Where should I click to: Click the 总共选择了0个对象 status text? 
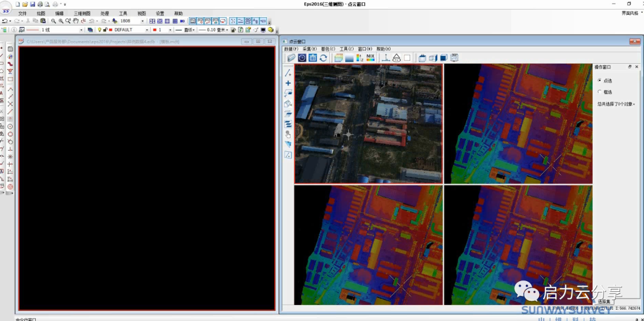coord(615,104)
